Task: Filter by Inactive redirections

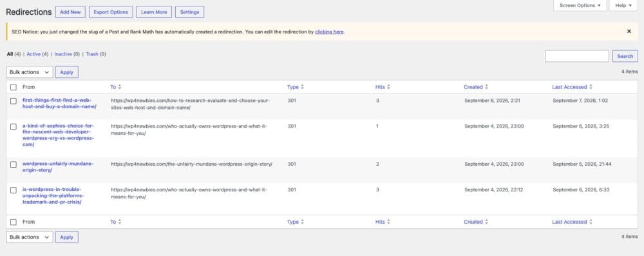Action: pos(63,54)
